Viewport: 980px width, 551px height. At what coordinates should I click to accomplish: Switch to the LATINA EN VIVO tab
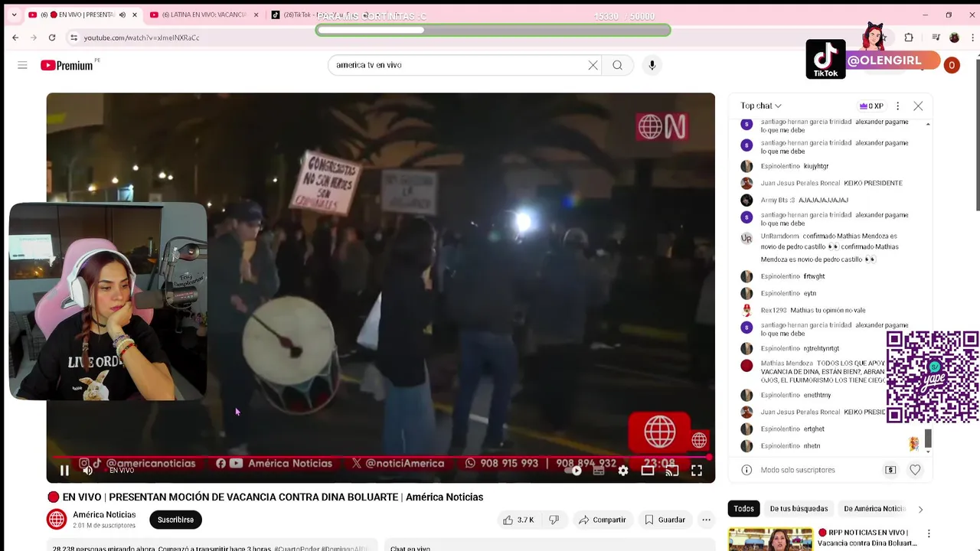tap(203, 15)
